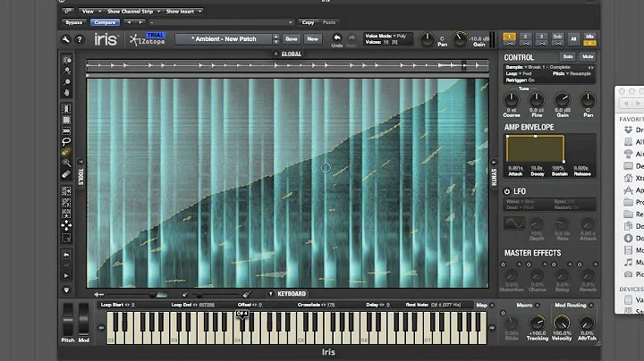This screenshot has width=644, height=361.
Task: Open the Show Insert dropdown
Action: (183, 12)
